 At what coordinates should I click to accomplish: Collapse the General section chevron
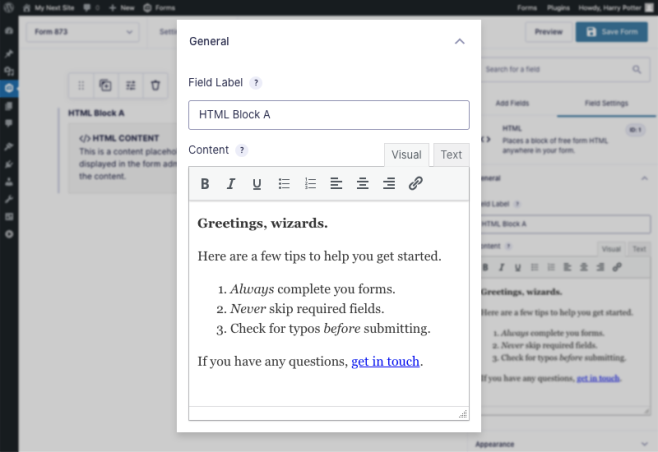(459, 42)
